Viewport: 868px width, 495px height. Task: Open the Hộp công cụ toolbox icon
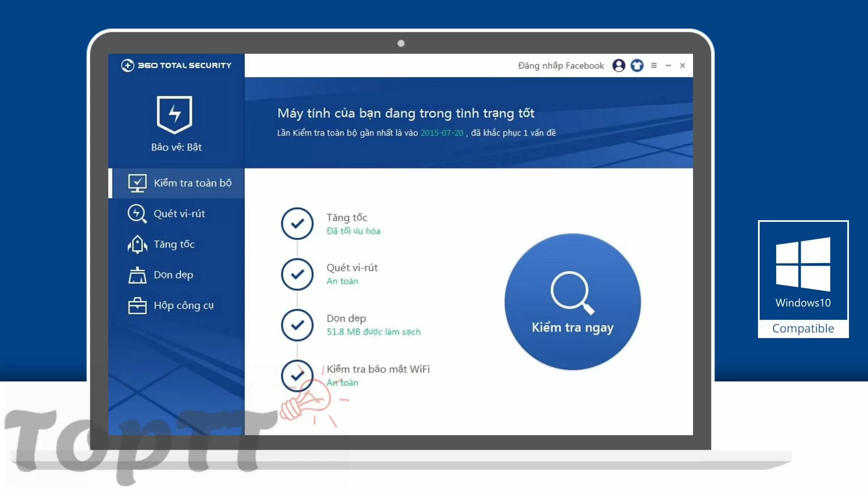tap(137, 306)
